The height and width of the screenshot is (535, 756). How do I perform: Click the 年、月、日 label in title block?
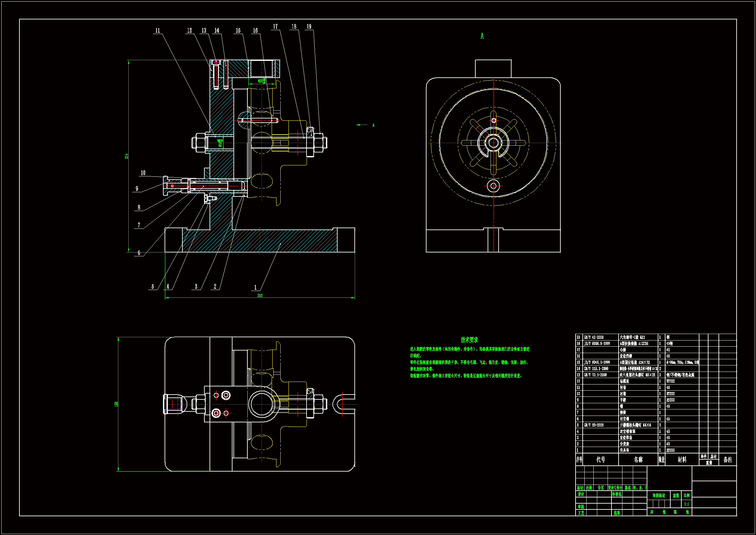coord(640,488)
